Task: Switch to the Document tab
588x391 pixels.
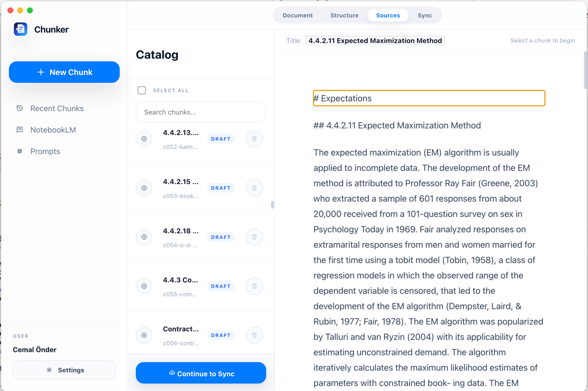Action: click(x=297, y=16)
